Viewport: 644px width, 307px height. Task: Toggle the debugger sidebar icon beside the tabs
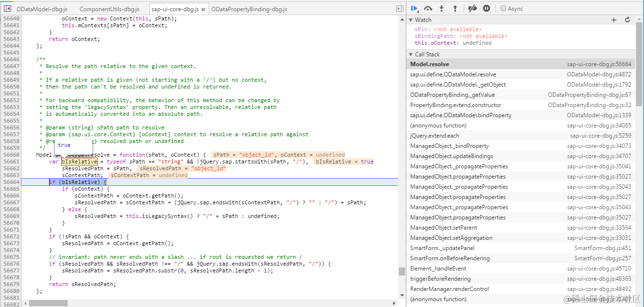400,9
